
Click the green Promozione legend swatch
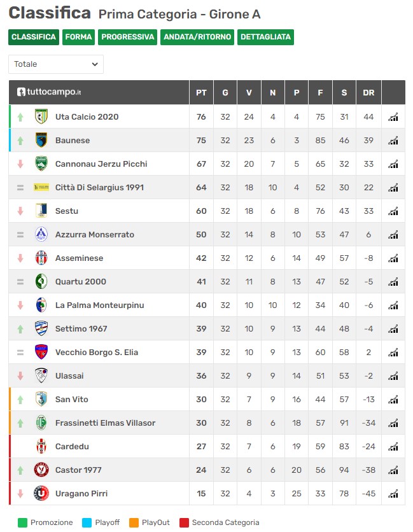(22, 522)
